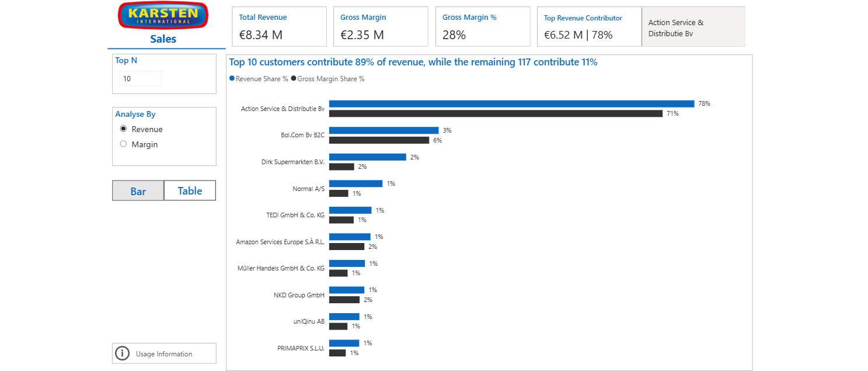The height and width of the screenshot is (371, 868).
Task: Click the Gross Margin Share % legend text
Action: [x=331, y=79]
